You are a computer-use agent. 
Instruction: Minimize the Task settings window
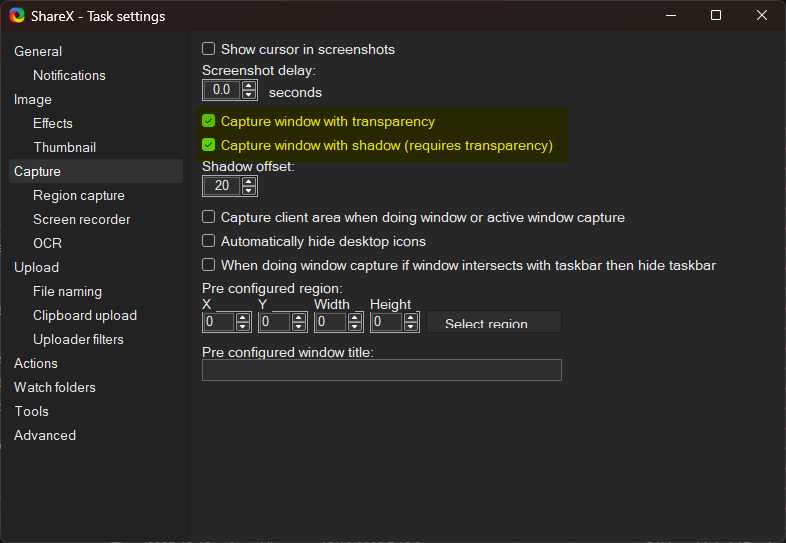[671, 16]
